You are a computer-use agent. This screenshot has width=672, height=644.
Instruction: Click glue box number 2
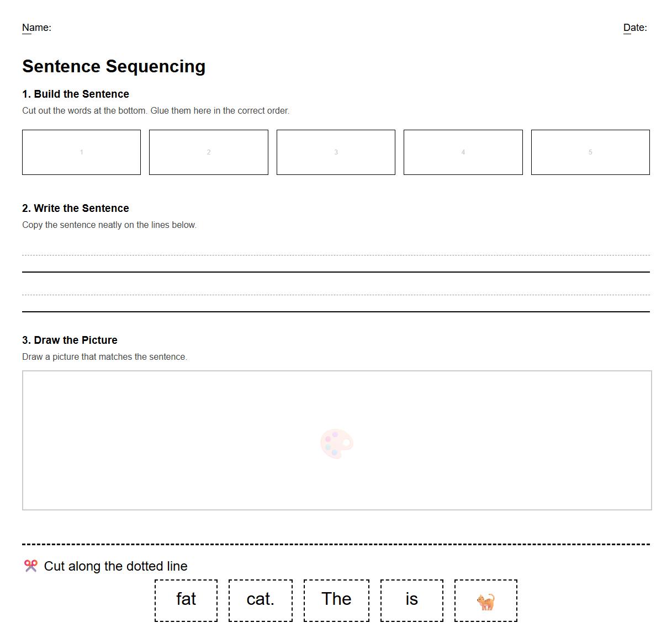[209, 152]
